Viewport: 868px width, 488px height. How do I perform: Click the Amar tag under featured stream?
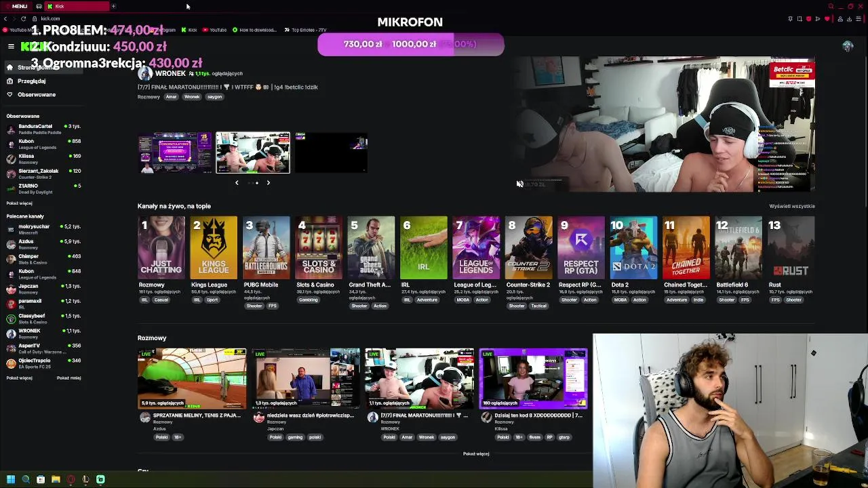[171, 97]
